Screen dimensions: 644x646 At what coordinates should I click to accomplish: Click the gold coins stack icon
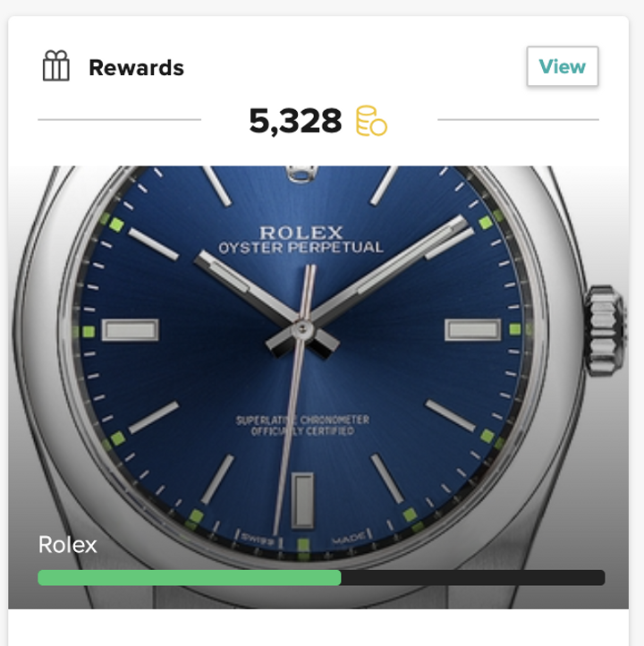pyautogui.click(x=371, y=121)
